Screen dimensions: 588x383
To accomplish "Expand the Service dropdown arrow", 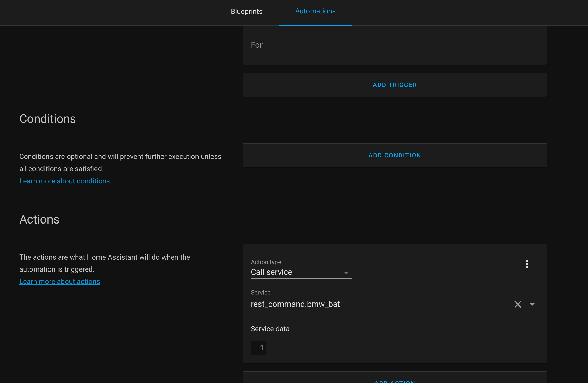I will [x=532, y=304].
